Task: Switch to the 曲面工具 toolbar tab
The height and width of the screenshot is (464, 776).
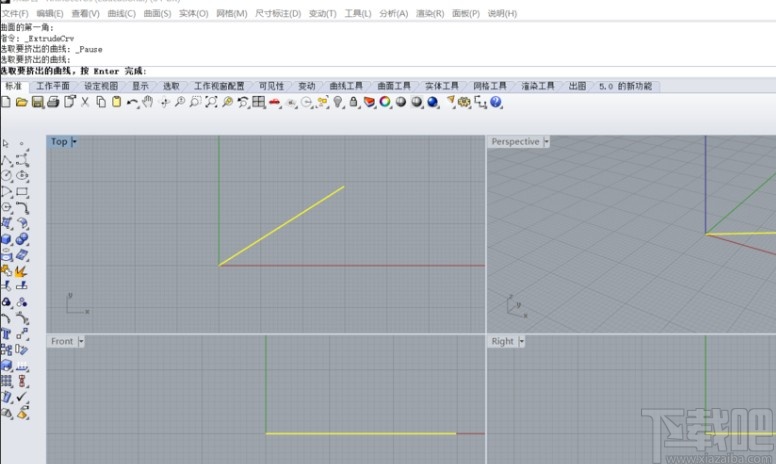Action: (x=394, y=86)
